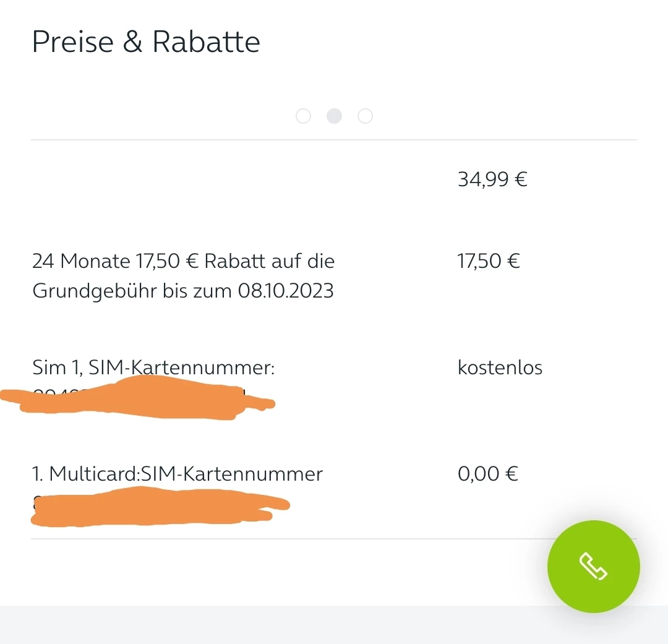Click the kostenlos price label
Screen dimensions: 668x644
[500, 367]
